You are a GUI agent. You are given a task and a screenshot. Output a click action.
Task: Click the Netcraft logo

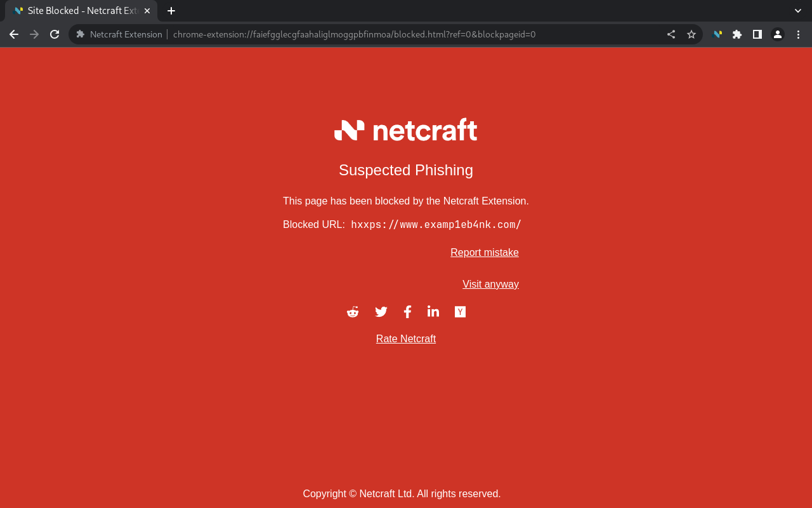(405, 130)
